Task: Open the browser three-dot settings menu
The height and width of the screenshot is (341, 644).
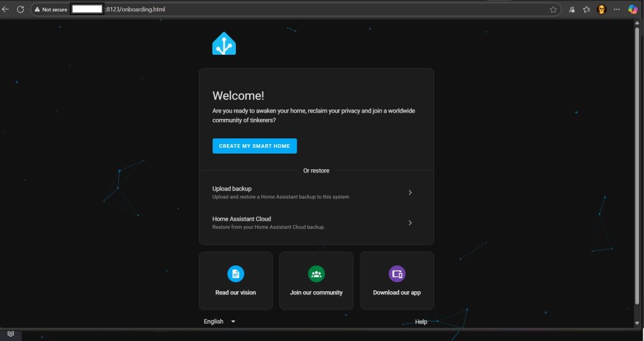Action: coord(616,9)
